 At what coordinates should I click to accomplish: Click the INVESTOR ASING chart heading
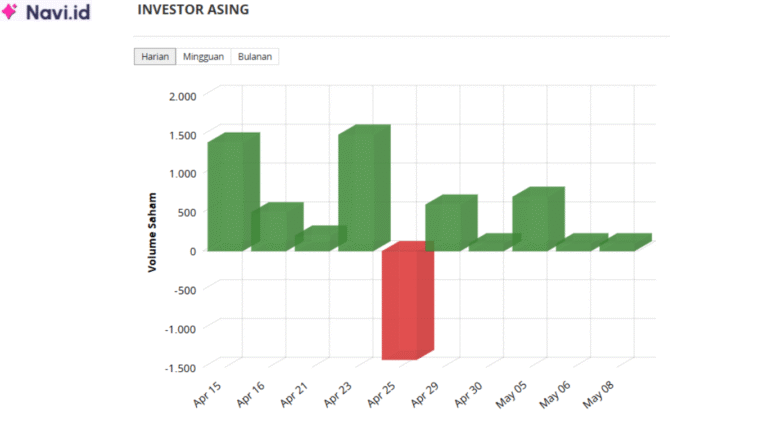pyautogui.click(x=193, y=10)
